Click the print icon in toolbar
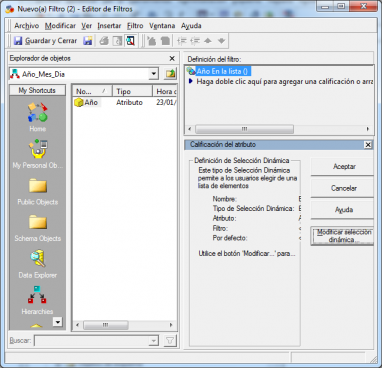 (x=104, y=41)
